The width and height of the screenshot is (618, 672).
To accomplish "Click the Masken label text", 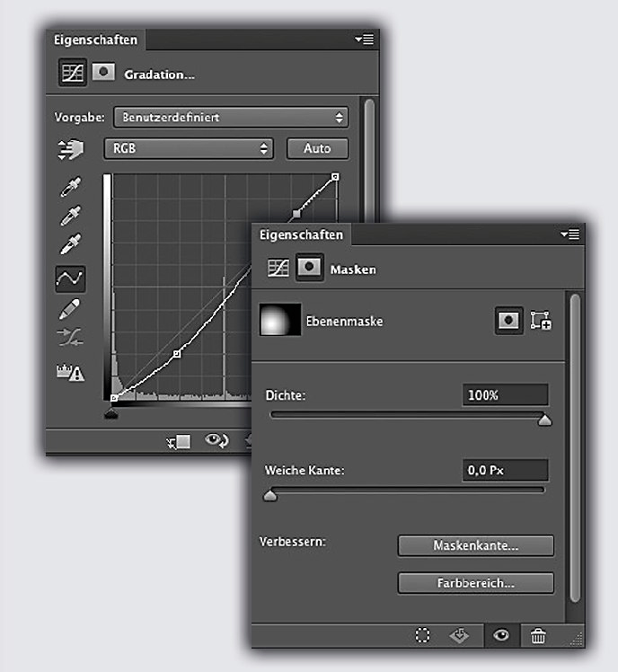I will pos(353,270).
